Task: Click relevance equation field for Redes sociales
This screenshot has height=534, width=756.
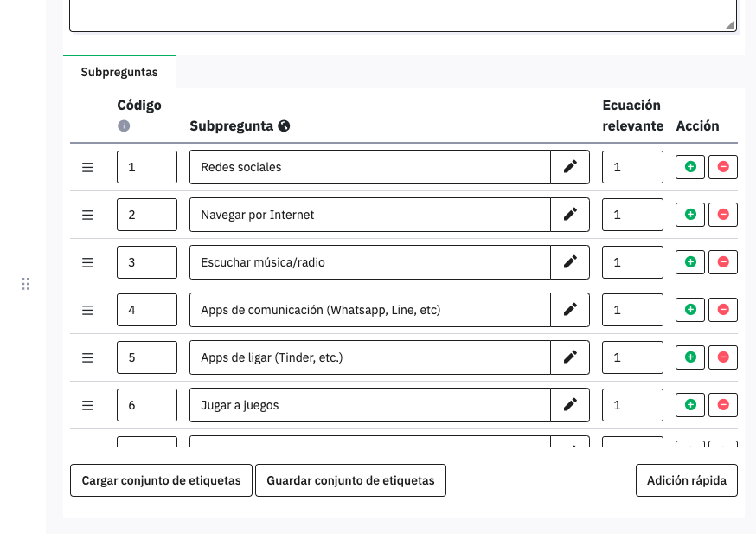Action: pyautogui.click(x=632, y=167)
